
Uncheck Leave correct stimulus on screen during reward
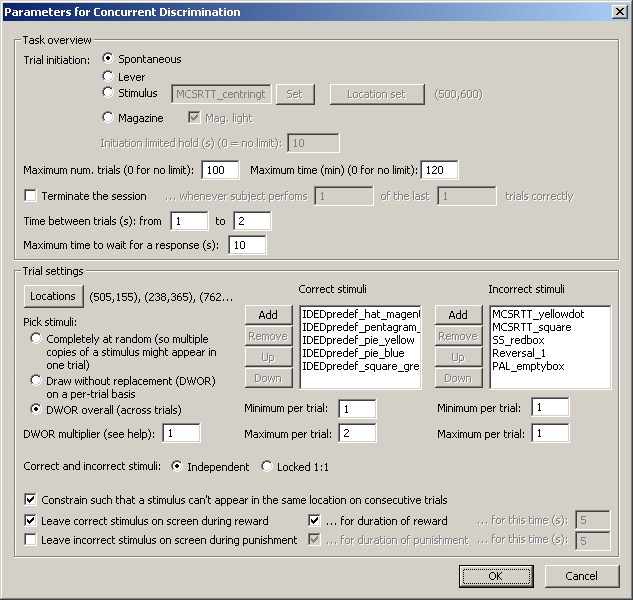coord(30,521)
